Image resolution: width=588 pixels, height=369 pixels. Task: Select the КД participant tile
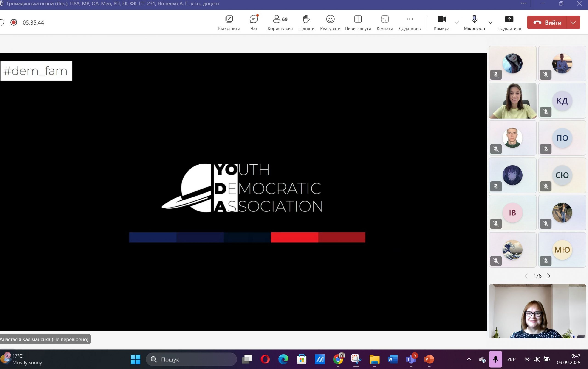click(562, 101)
